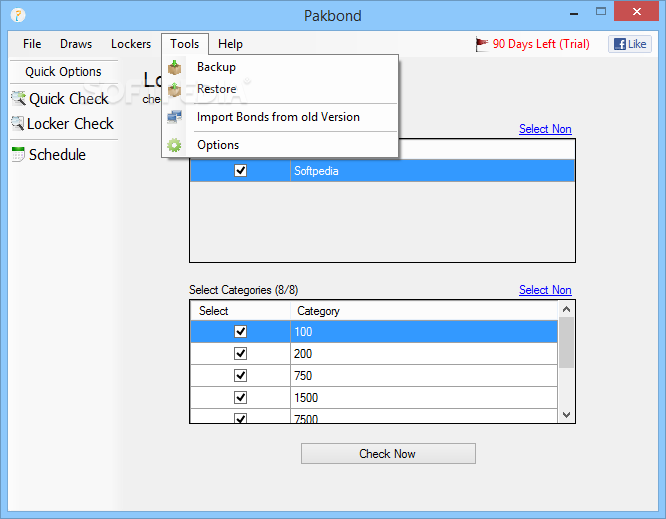Click the Facebook logo on the Like button

620,44
